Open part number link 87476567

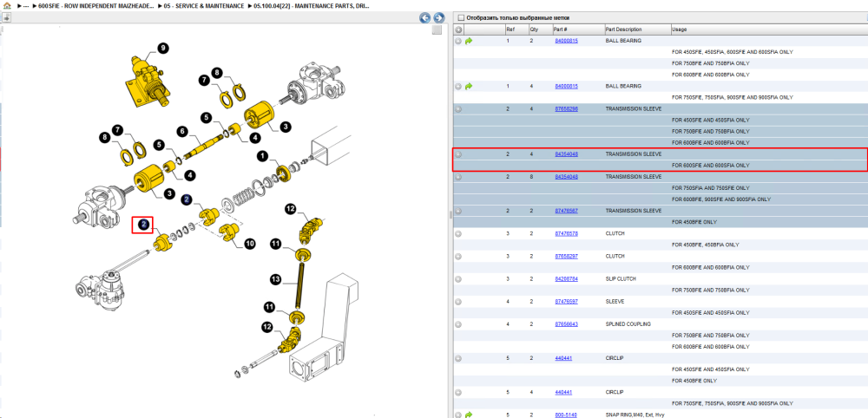tap(566, 211)
